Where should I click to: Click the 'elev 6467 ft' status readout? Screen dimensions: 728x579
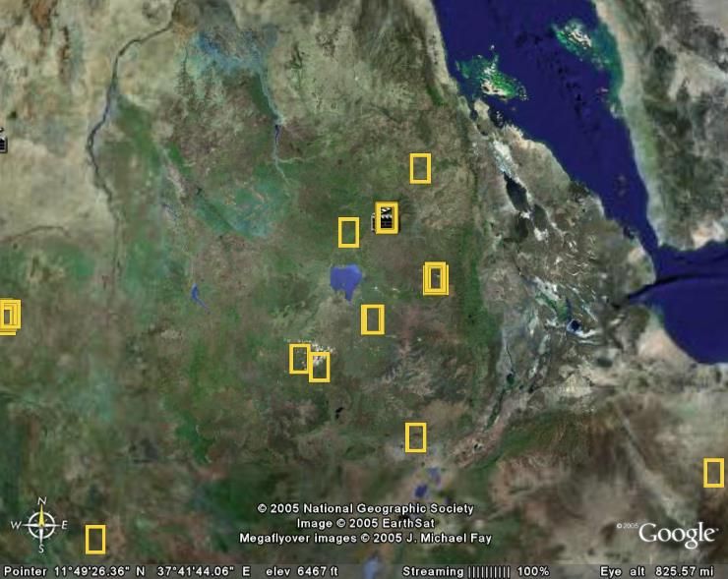coord(301,571)
